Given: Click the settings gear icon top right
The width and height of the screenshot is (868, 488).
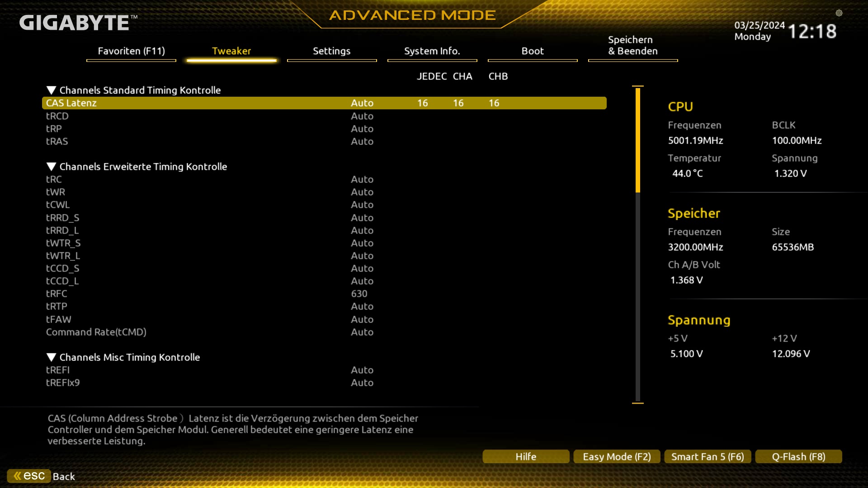Looking at the screenshot, I should click(x=839, y=13).
